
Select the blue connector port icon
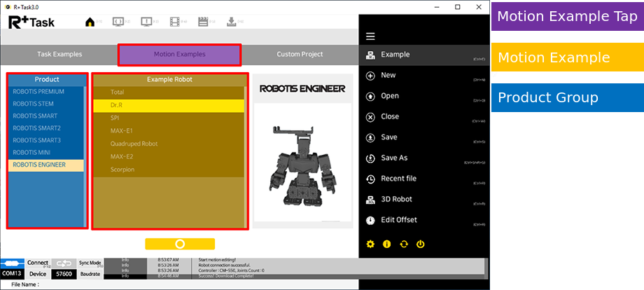[x=13, y=263]
